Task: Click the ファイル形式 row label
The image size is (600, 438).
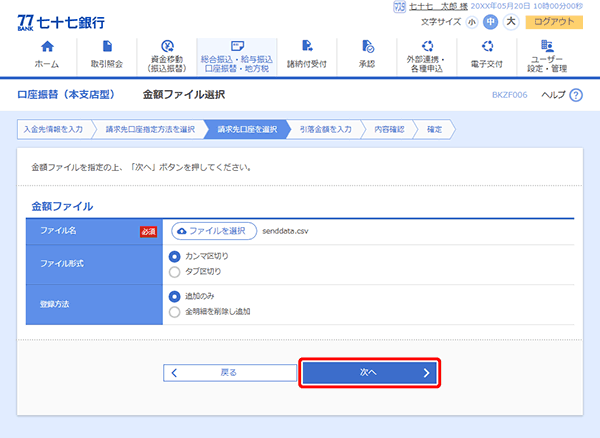Action: pyautogui.click(x=62, y=264)
